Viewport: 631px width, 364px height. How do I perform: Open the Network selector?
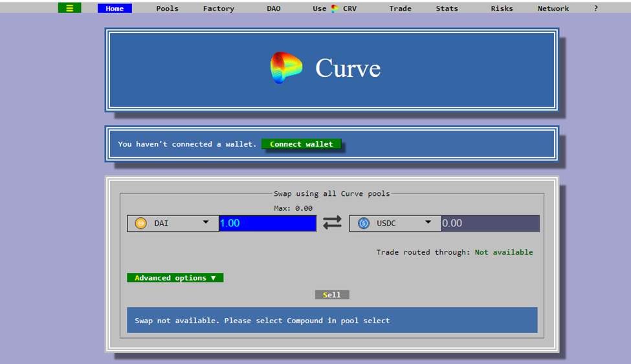click(x=553, y=8)
